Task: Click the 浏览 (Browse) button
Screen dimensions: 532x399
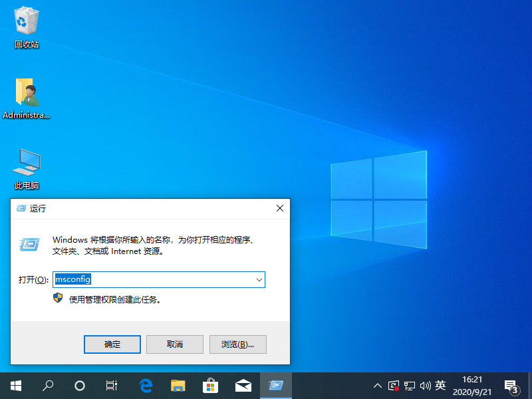Action: (237, 344)
